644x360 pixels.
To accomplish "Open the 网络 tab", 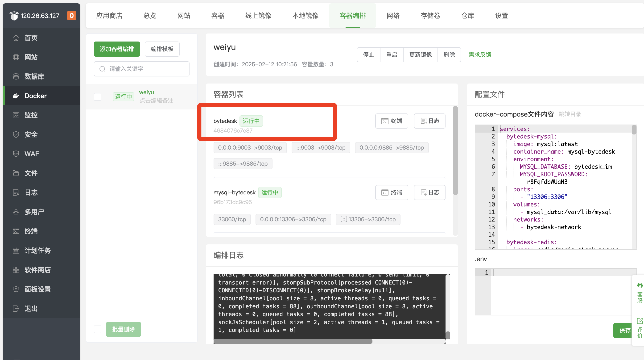I will tap(393, 16).
